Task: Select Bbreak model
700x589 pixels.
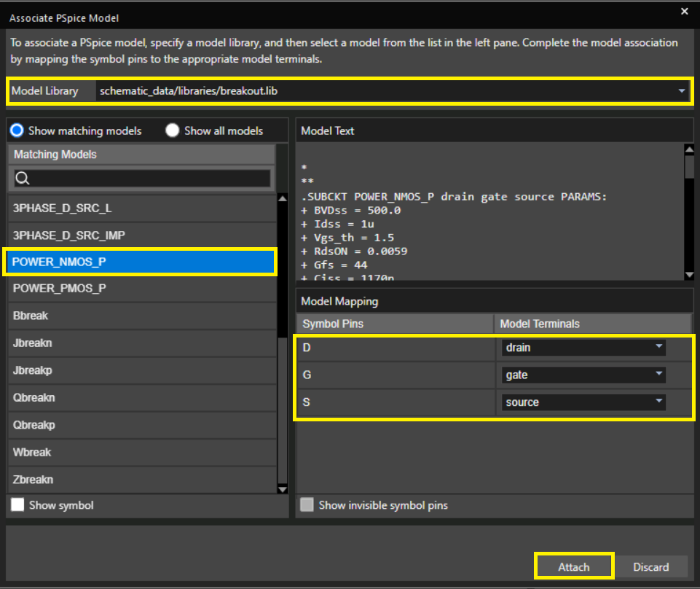Action: coord(142,316)
